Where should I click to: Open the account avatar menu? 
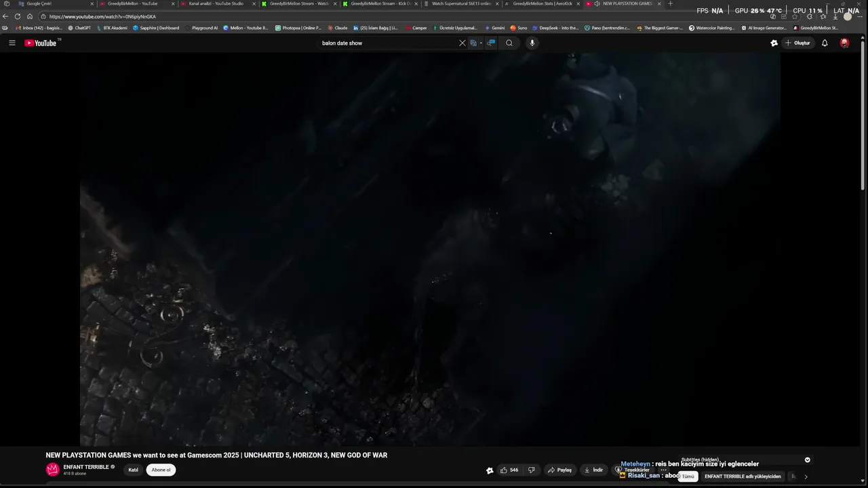[844, 43]
